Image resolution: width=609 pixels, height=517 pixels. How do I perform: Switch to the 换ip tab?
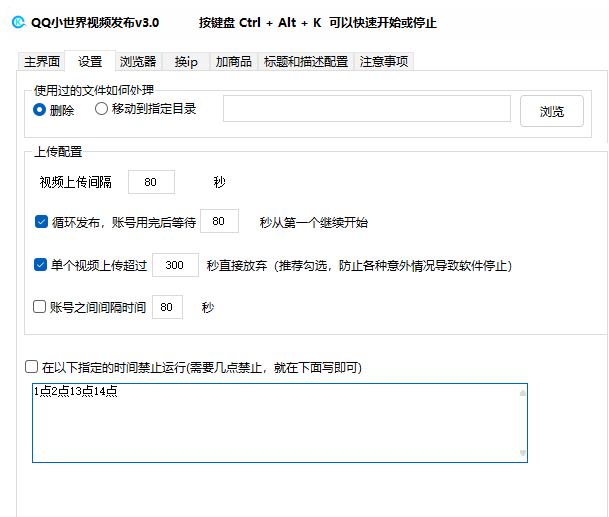[x=186, y=62]
